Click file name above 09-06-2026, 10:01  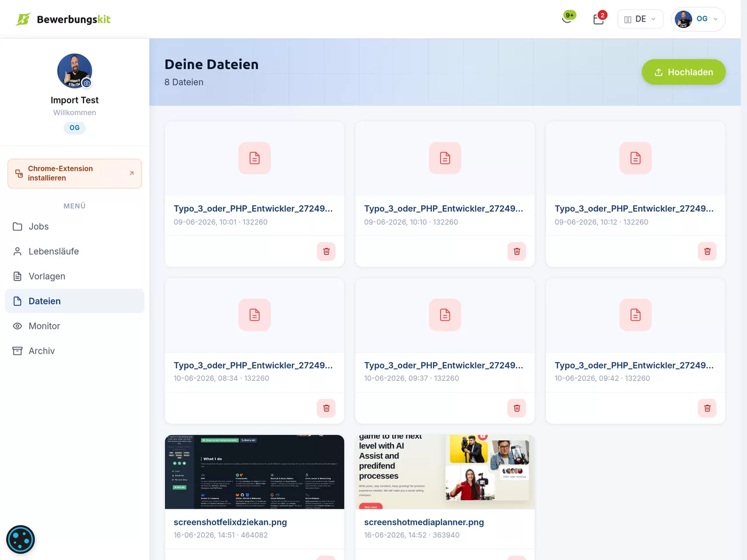coord(253,208)
